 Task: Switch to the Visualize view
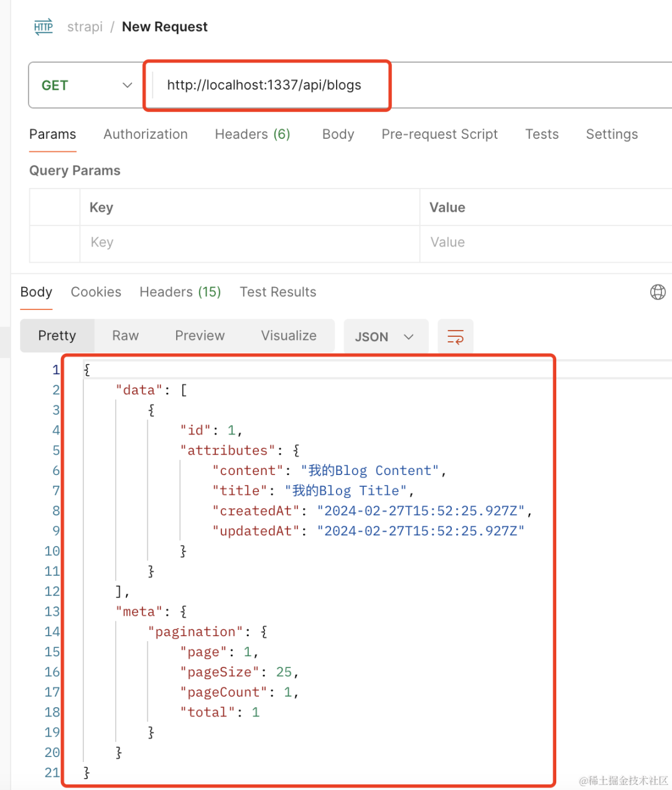pyautogui.click(x=289, y=336)
